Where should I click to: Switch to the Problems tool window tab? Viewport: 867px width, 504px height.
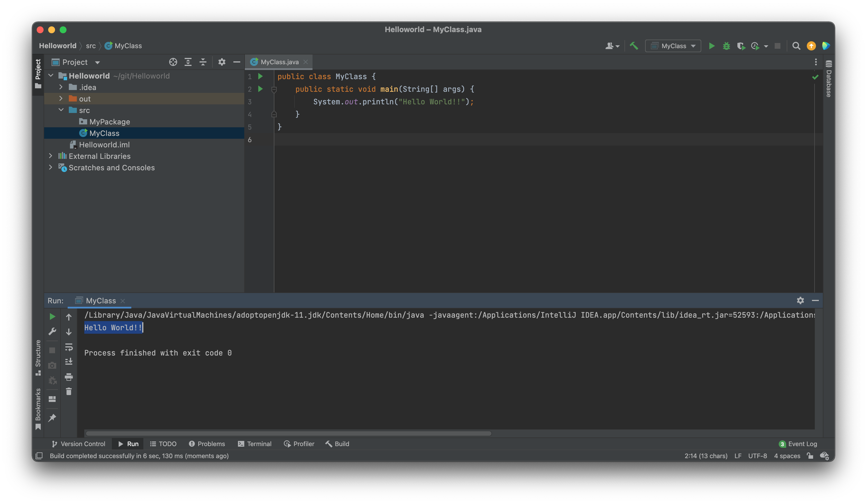point(207,444)
